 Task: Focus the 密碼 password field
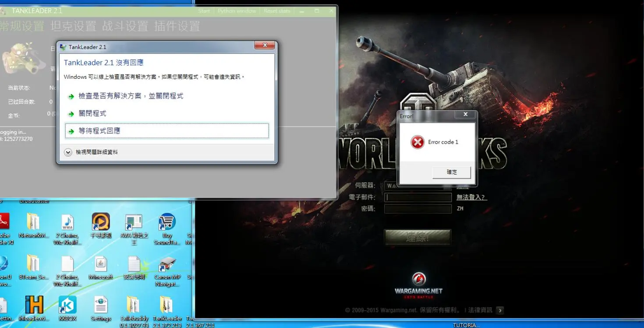tap(418, 209)
